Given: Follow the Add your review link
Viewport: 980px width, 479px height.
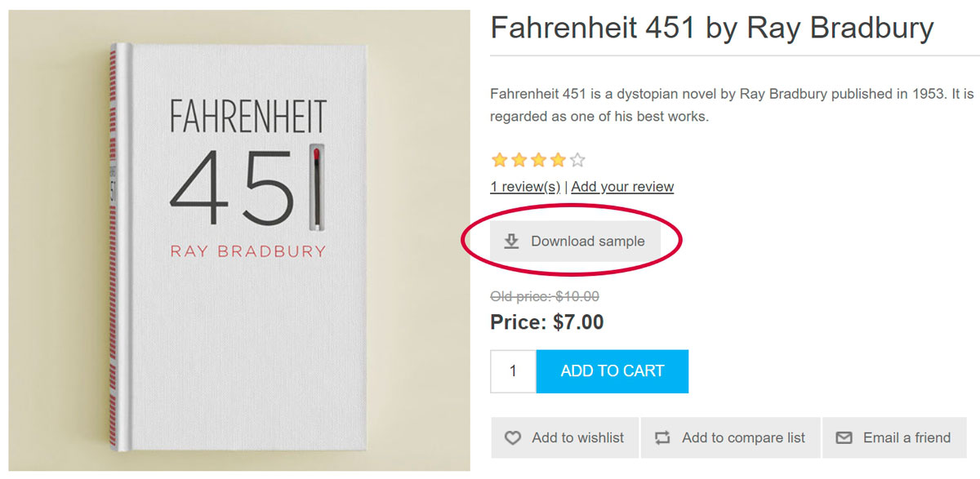Looking at the screenshot, I should coord(622,187).
